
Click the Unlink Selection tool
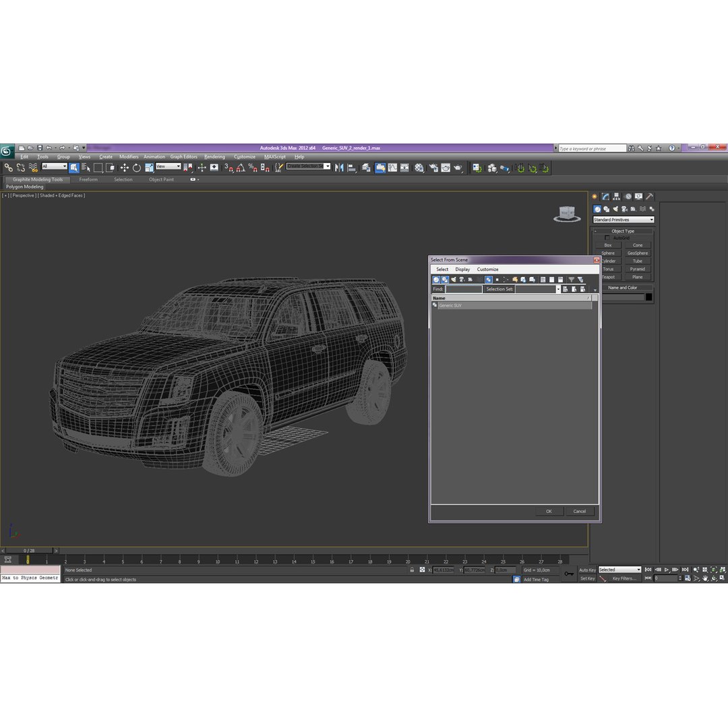(x=21, y=168)
